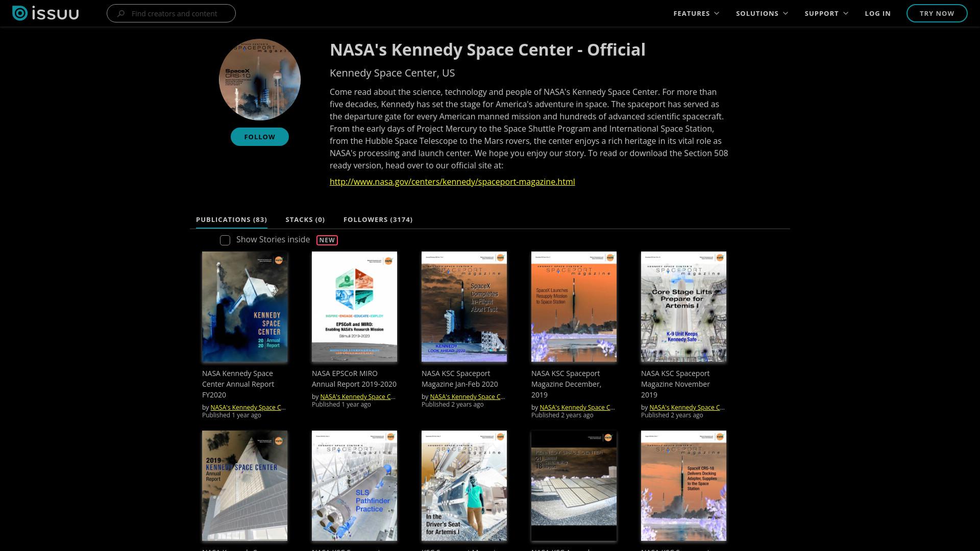
Task: Open the In the Driver's Seat cover
Action: click(x=464, y=486)
